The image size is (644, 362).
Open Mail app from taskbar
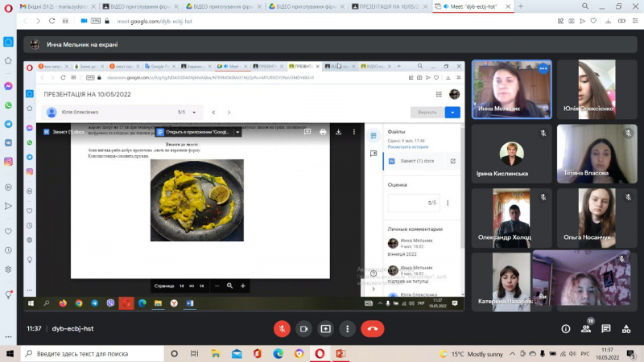pyautogui.click(x=237, y=353)
